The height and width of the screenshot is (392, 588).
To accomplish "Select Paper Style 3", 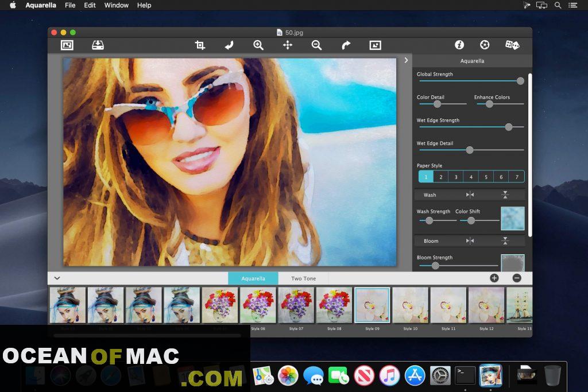I will tap(456, 177).
